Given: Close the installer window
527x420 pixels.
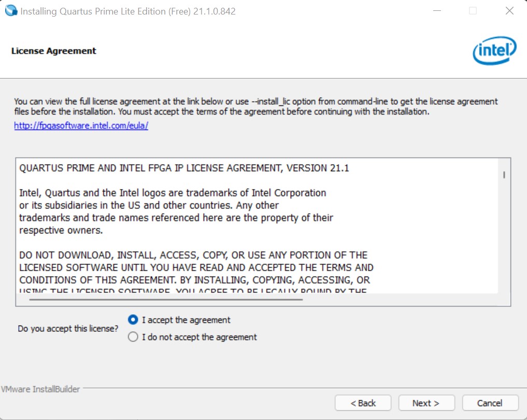Looking at the screenshot, I should [509, 11].
